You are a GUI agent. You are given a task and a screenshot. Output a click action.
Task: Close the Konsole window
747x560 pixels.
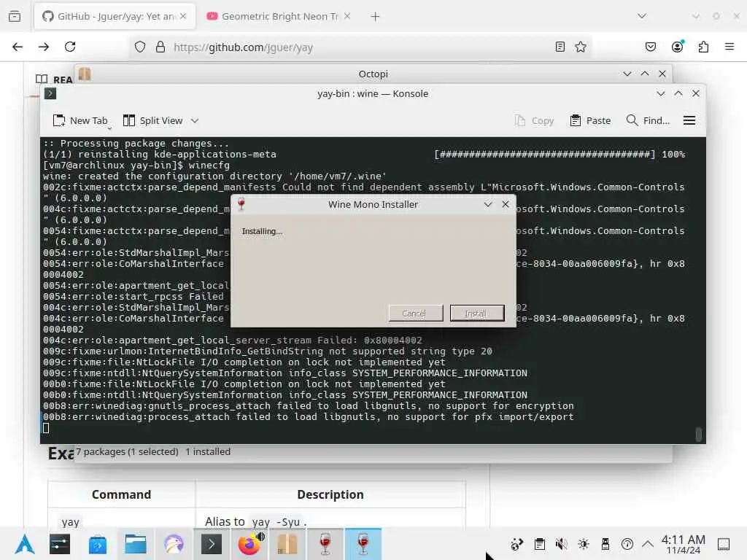[696, 93]
